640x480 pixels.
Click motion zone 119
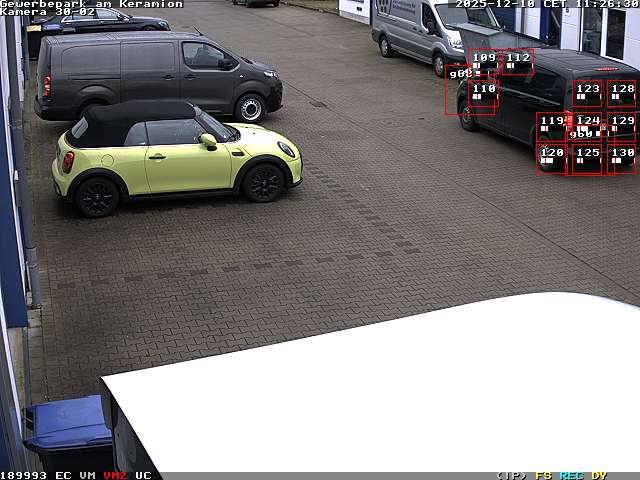click(552, 126)
